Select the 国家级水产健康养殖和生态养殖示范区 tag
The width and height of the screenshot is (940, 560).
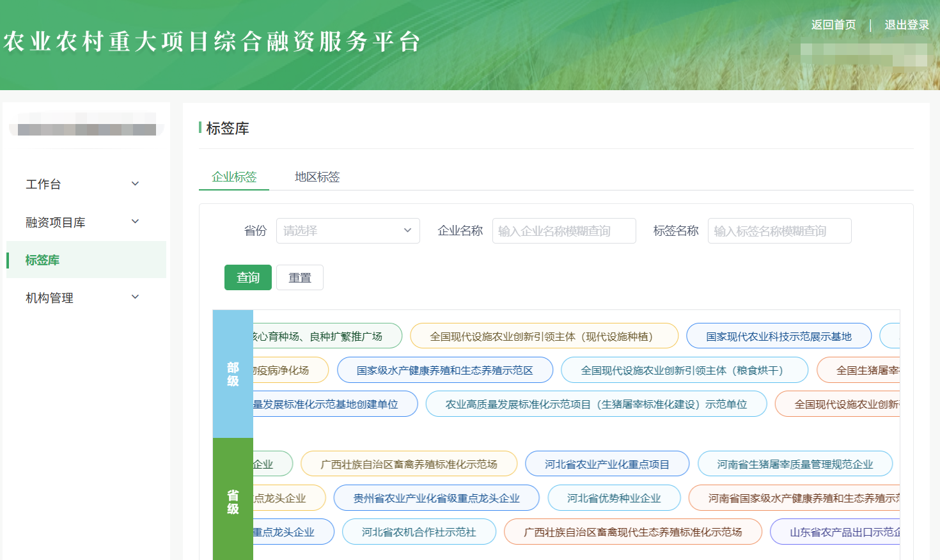point(444,370)
